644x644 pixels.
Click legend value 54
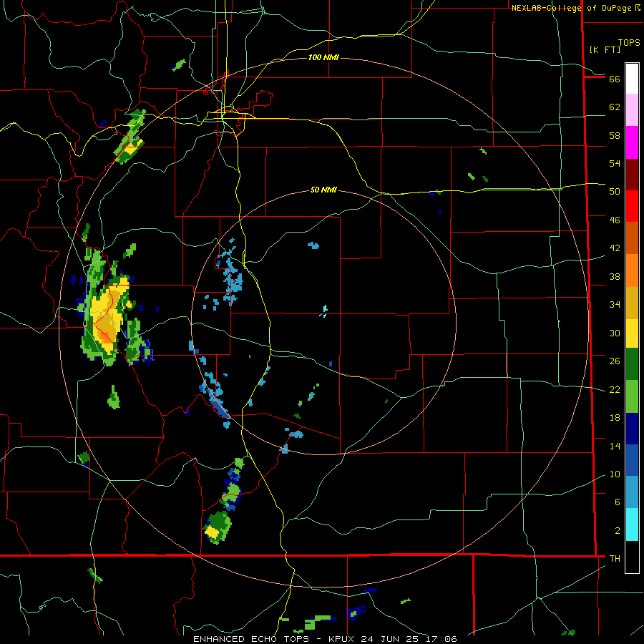[x=615, y=163]
